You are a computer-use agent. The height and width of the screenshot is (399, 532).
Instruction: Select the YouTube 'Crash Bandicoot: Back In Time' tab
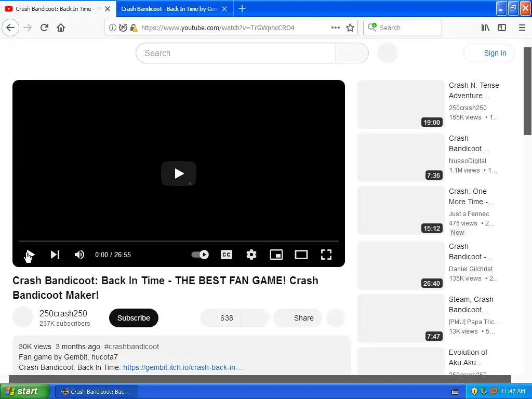[x=54, y=9]
